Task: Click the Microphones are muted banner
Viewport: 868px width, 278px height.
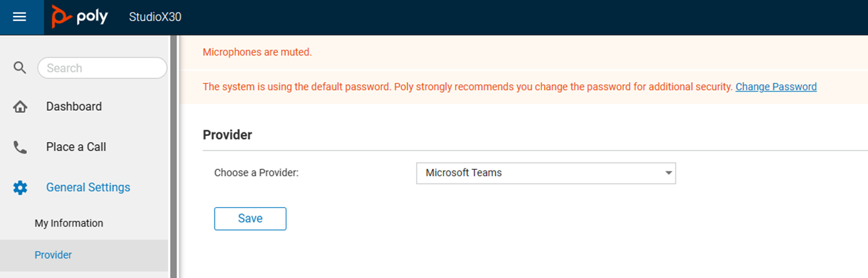Action: [x=257, y=52]
